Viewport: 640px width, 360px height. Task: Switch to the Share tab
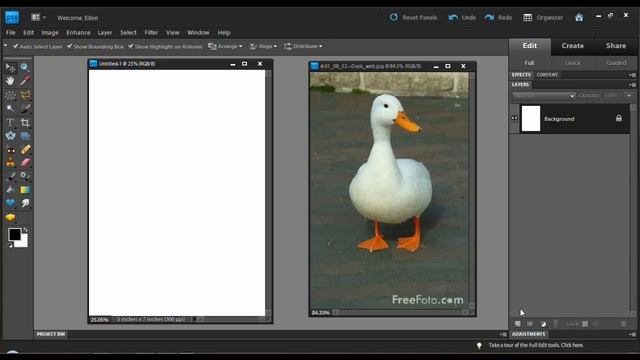tap(616, 46)
